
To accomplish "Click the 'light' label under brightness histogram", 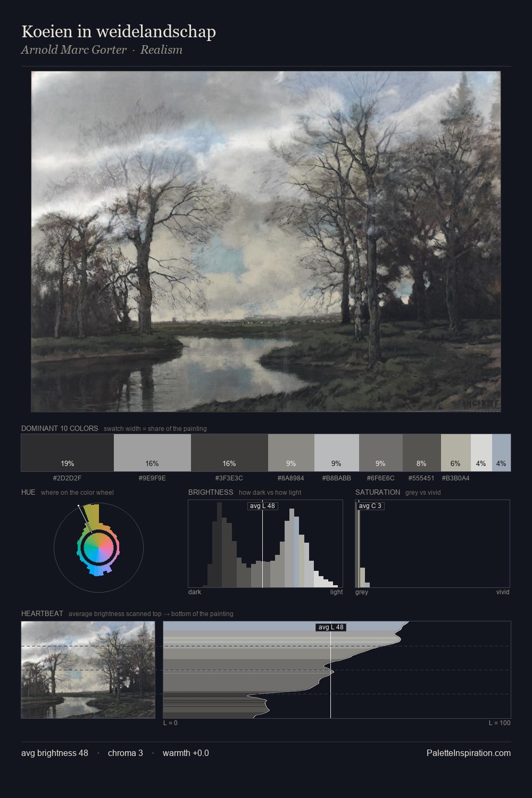I will pyautogui.click(x=337, y=592).
